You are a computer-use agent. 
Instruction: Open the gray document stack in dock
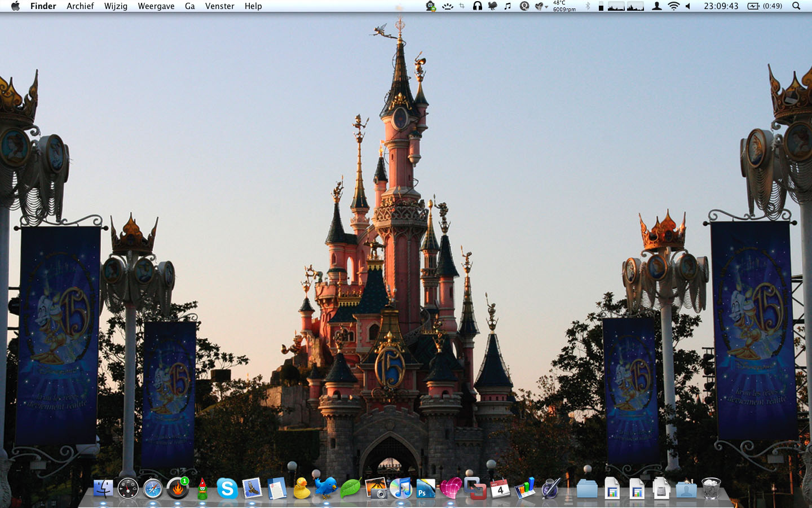click(661, 489)
